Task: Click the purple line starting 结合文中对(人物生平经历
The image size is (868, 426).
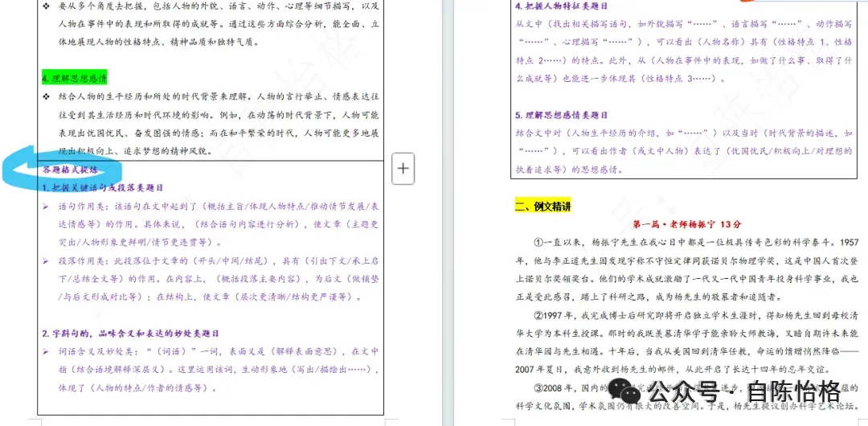Action: pyautogui.click(x=684, y=133)
